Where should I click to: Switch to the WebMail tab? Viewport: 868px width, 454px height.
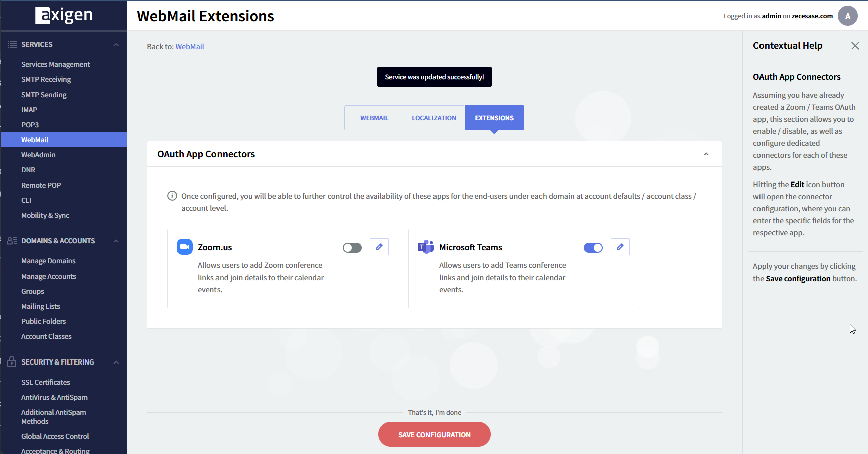[374, 118]
